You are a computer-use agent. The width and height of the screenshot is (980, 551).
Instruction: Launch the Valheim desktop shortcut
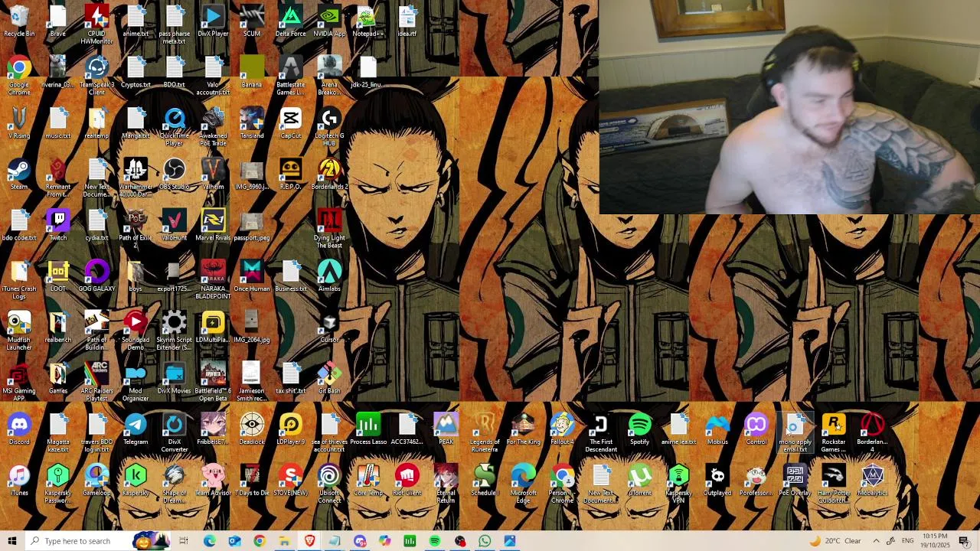[x=214, y=174]
